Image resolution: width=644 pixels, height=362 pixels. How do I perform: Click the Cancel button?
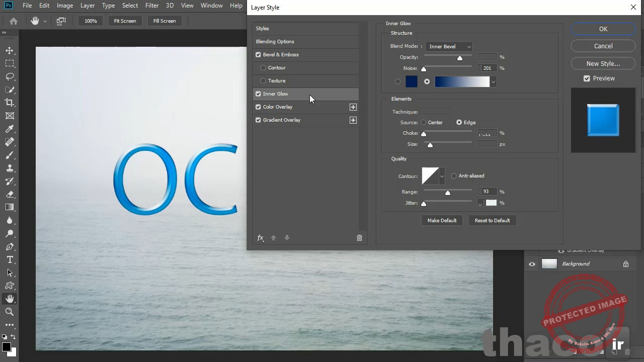(603, 46)
